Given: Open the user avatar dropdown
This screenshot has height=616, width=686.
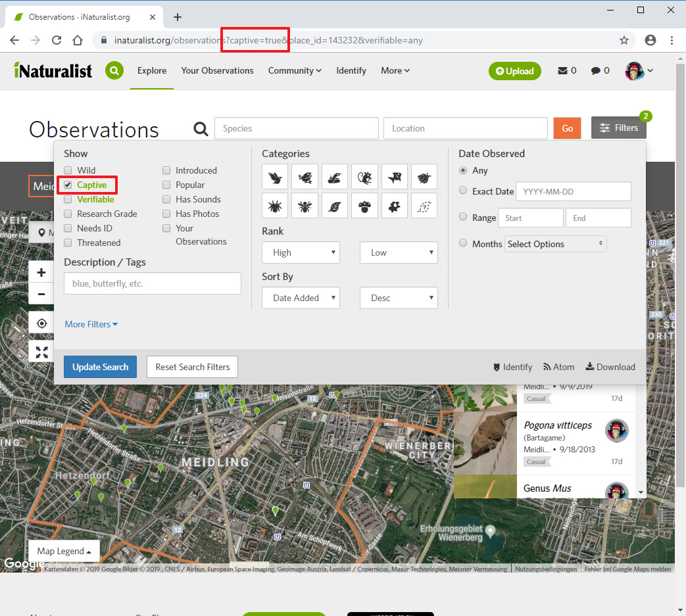Looking at the screenshot, I should tap(639, 71).
